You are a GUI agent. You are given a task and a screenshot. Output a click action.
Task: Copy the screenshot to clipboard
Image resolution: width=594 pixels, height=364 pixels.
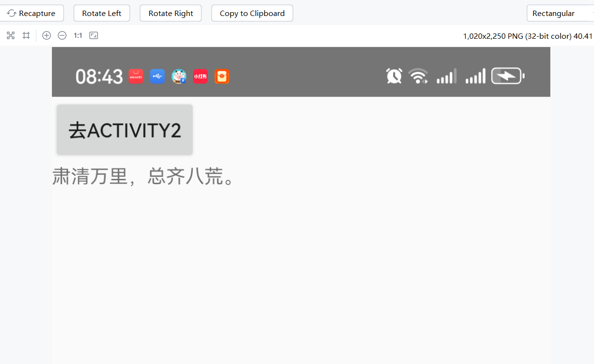252,13
